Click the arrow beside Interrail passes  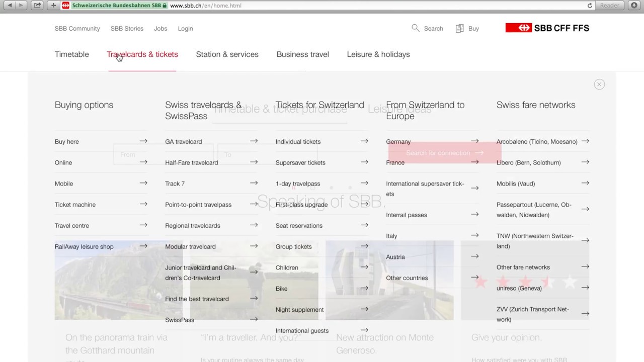pos(474,214)
